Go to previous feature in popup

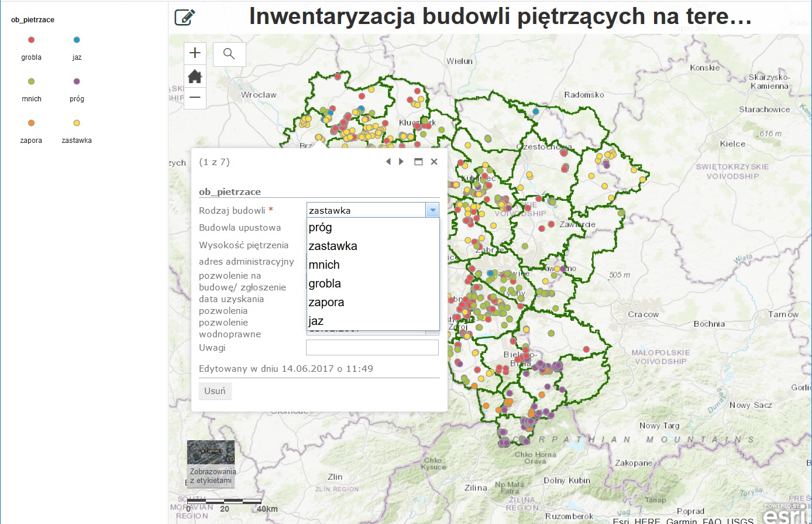(388, 162)
